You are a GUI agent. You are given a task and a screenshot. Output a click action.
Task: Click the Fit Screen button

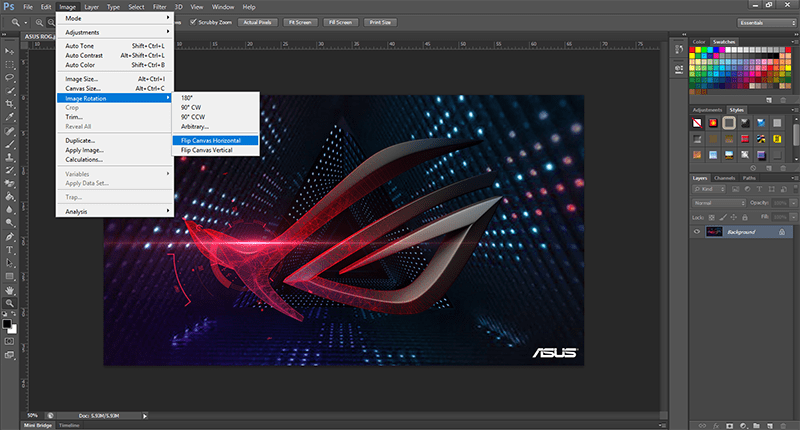pyautogui.click(x=300, y=22)
